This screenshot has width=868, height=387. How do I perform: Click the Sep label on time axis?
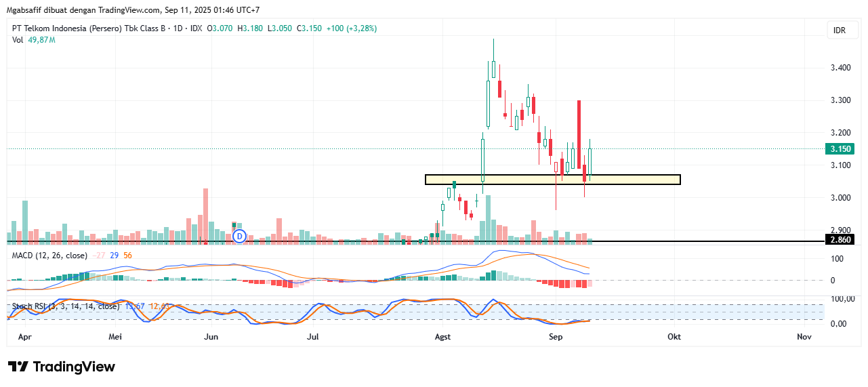click(x=556, y=336)
